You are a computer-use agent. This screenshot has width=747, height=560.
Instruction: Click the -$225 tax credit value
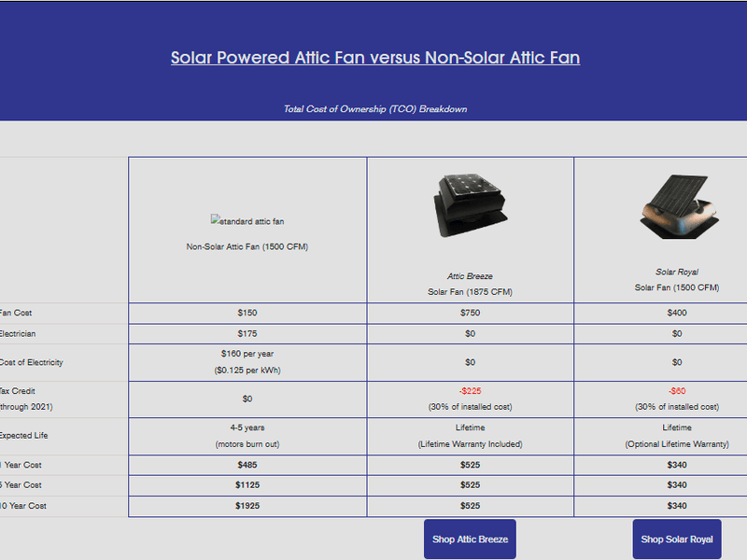click(x=471, y=390)
